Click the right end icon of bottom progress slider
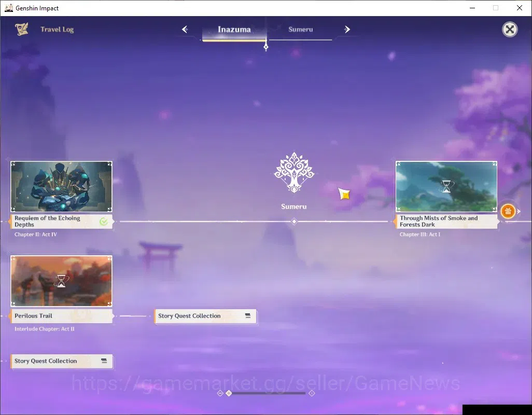This screenshot has height=415, width=532. pos(312,393)
